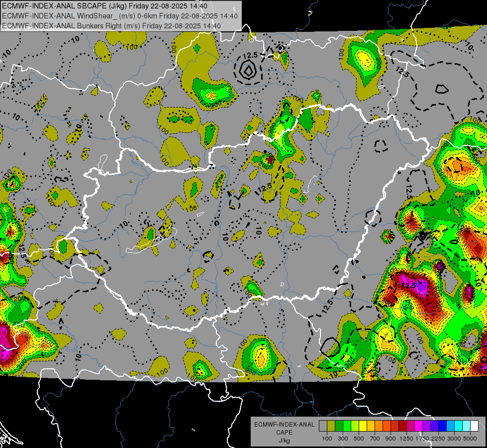This screenshot has width=487, height=448.
Task: Click the legend value 100
Action: (x=327, y=439)
